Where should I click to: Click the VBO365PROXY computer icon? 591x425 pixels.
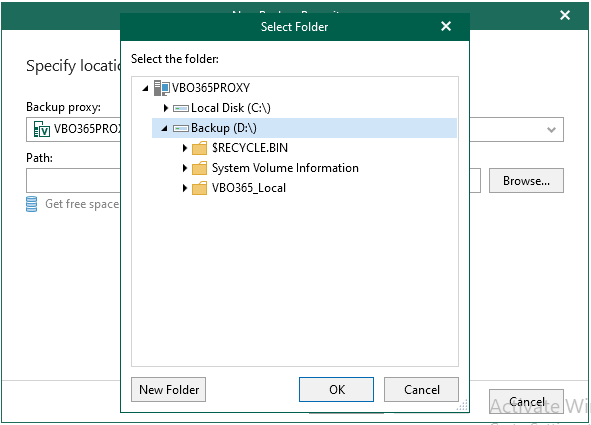(x=162, y=88)
